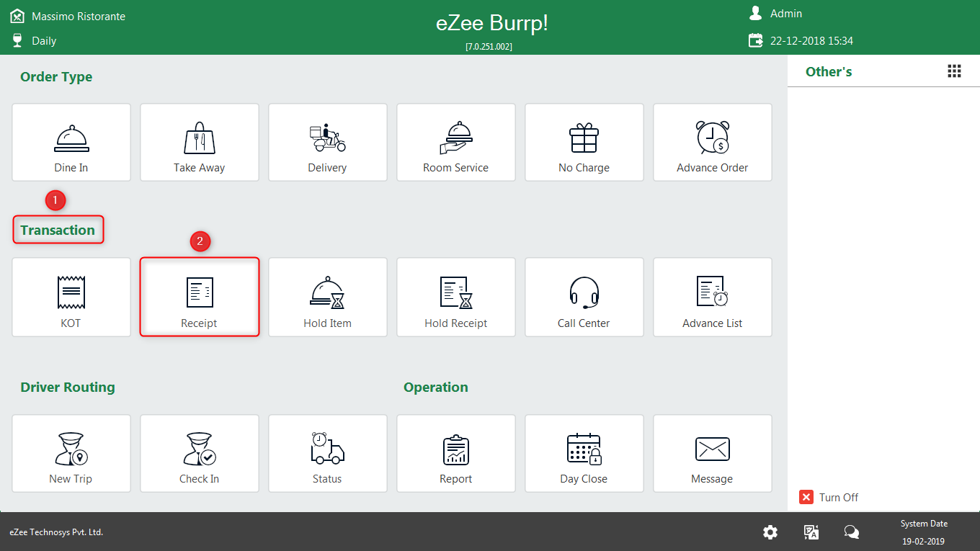
Task: Click the calendar icon beside date
Action: coord(756,40)
